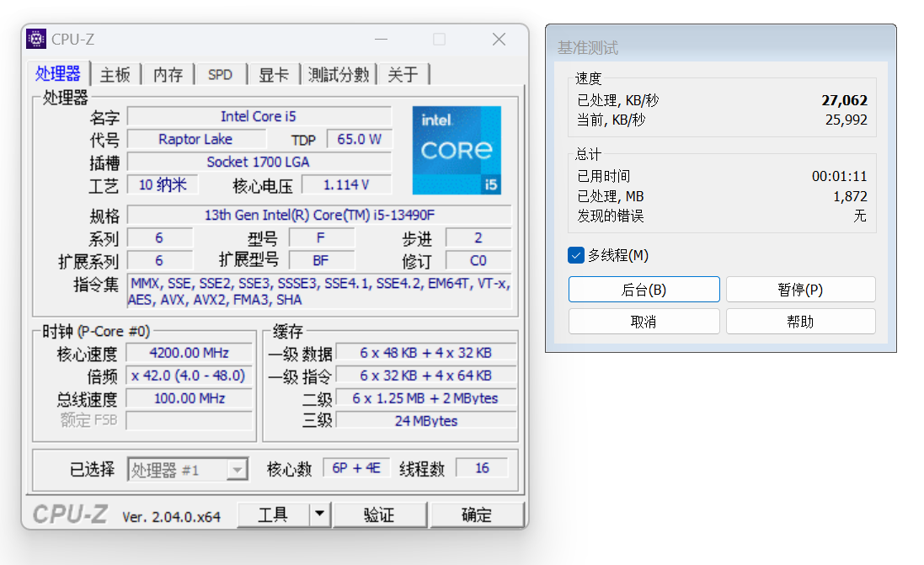Click the CPU-Z app icon in title bar

[36, 39]
